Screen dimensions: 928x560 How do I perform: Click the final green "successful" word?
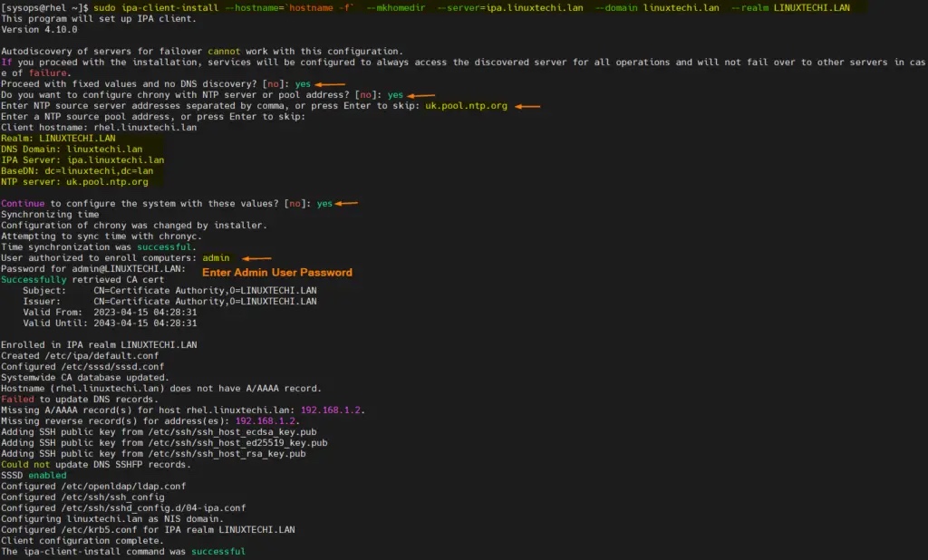(x=217, y=551)
